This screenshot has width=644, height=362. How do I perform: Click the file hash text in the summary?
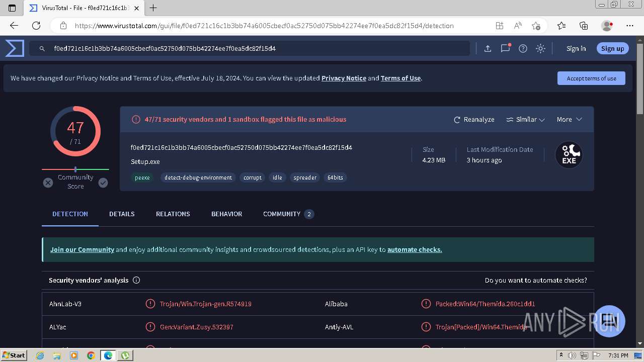point(242,147)
